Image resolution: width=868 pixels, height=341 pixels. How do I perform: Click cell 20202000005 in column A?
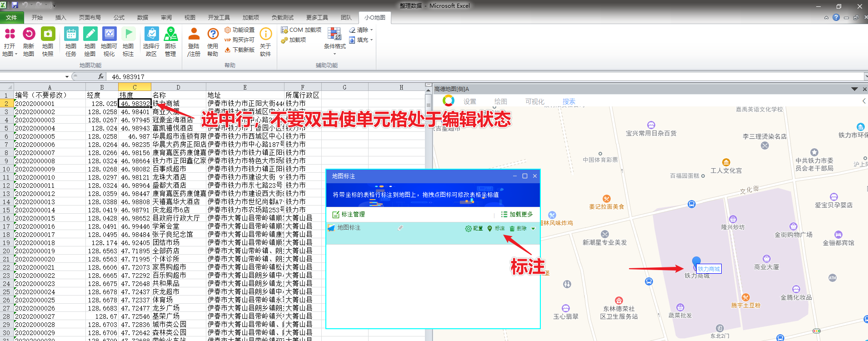pos(50,136)
